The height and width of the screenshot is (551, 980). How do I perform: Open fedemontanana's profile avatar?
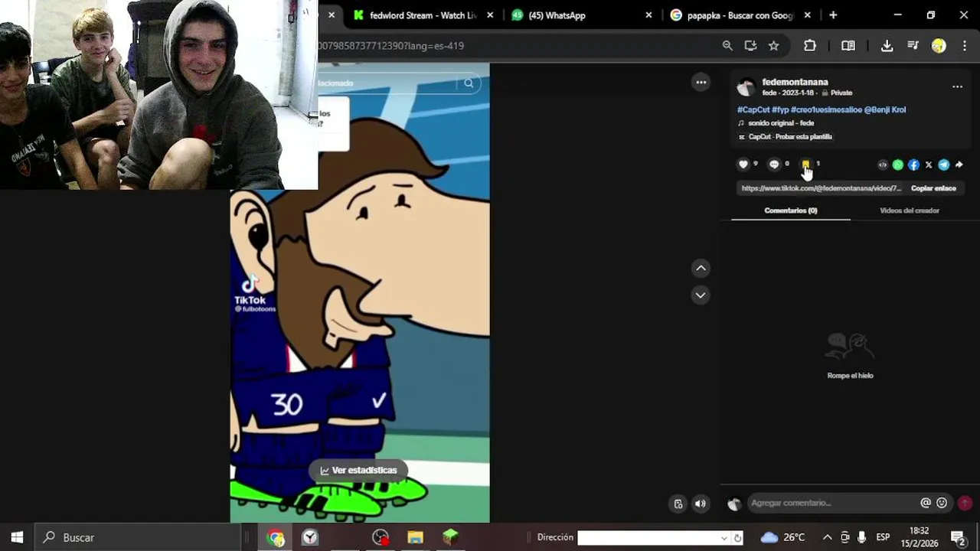(x=746, y=87)
